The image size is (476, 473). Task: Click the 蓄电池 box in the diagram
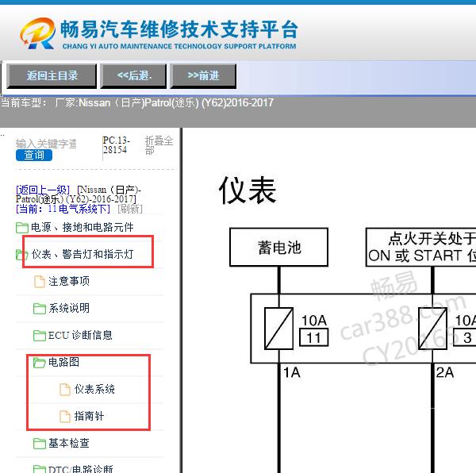[x=279, y=247]
